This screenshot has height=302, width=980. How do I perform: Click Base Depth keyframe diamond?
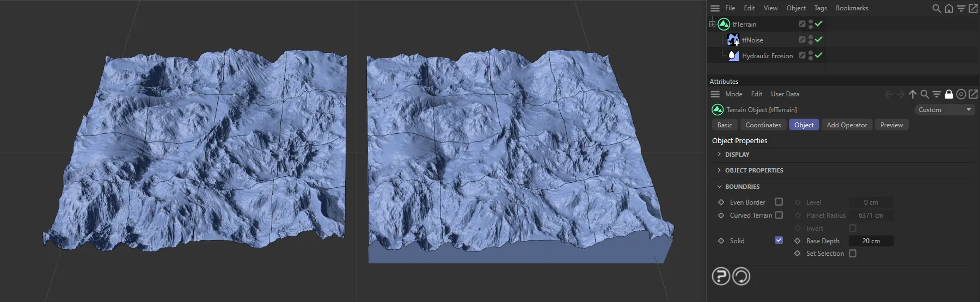797,241
